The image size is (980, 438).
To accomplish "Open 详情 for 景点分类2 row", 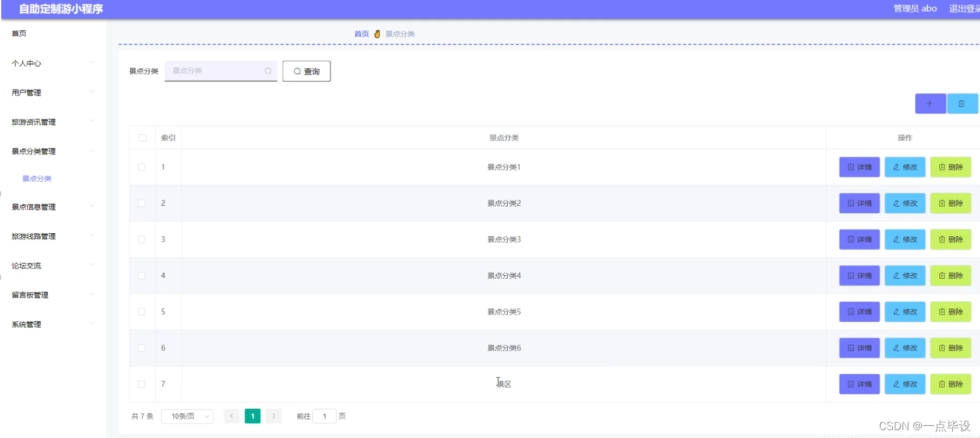I will pyautogui.click(x=859, y=204).
